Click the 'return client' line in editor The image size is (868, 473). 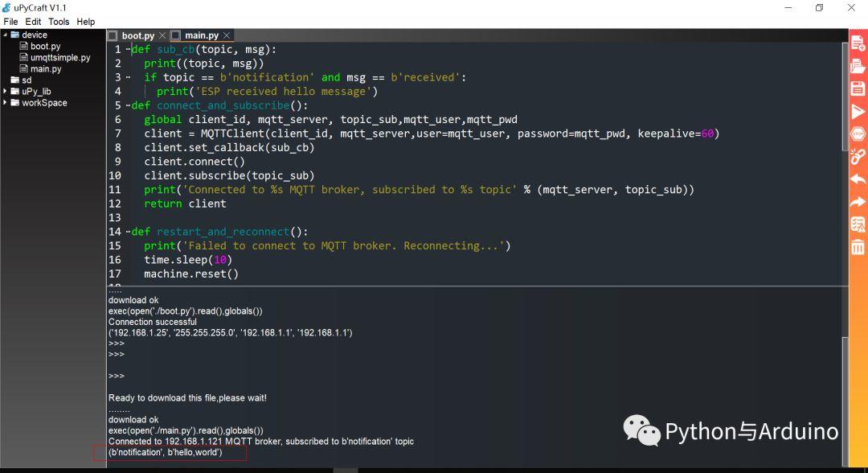[x=185, y=204]
